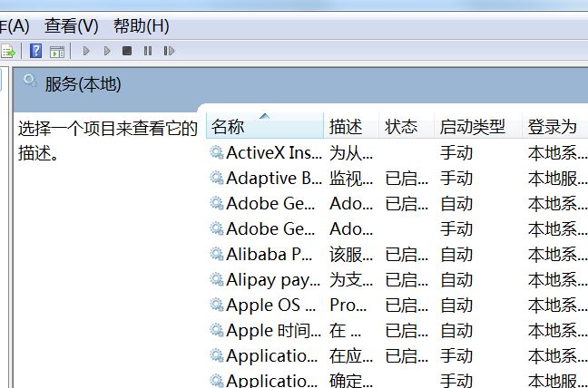Screen dimensions: 588x388
Task: Click the 登录为 column header
Action: coord(552,127)
